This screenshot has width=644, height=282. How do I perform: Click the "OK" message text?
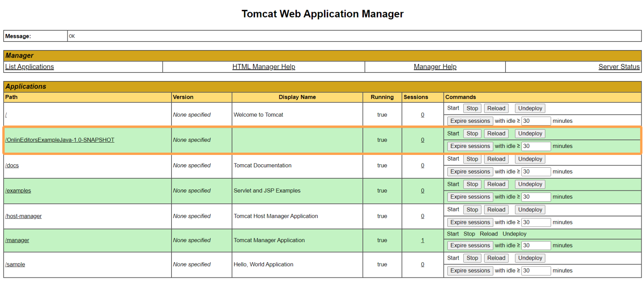click(x=72, y=36)
